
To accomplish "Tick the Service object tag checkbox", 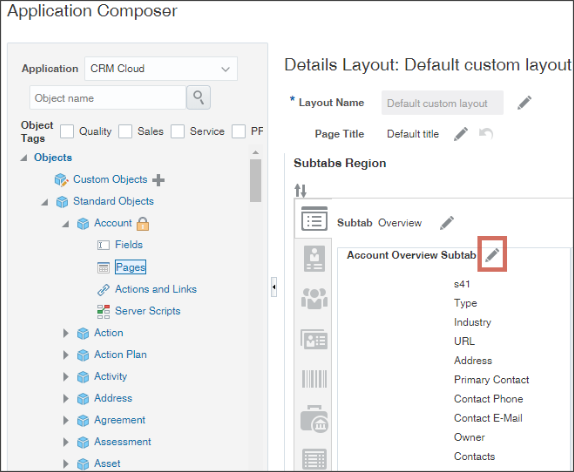I will point(178,131).
